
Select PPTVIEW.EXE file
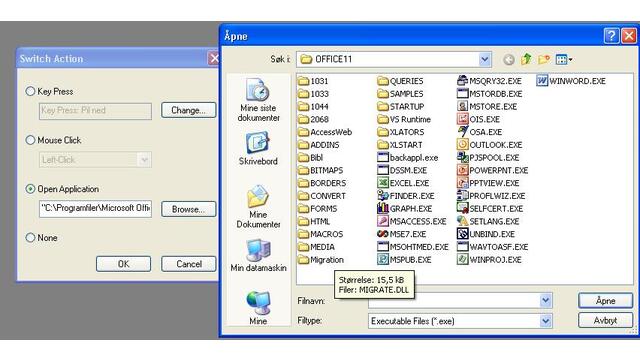488,183
